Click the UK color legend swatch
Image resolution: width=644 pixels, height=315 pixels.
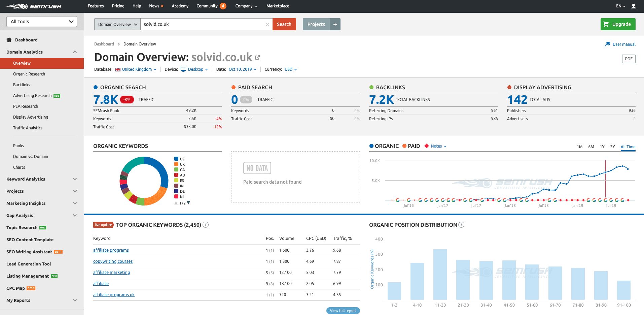point(176,164)
